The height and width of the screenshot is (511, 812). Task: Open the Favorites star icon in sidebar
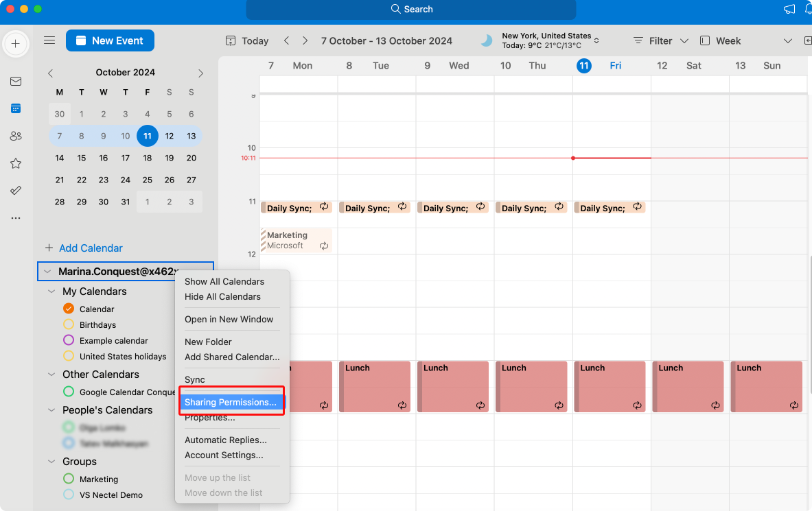[x=16, y=164]
